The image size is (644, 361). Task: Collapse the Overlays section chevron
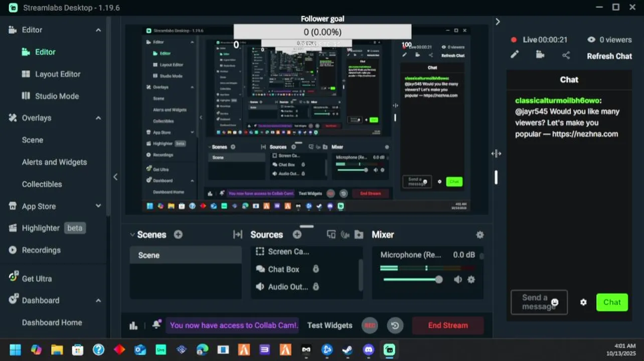[98, 118]
